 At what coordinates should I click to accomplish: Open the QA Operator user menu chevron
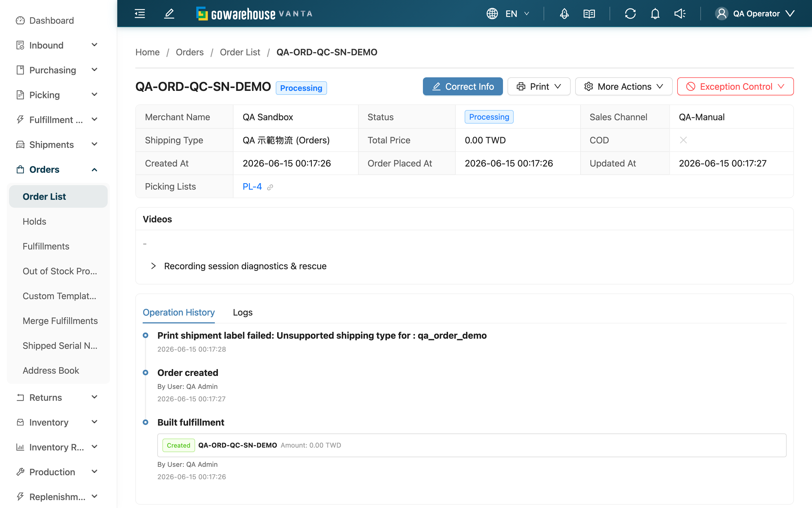(790, 14)
